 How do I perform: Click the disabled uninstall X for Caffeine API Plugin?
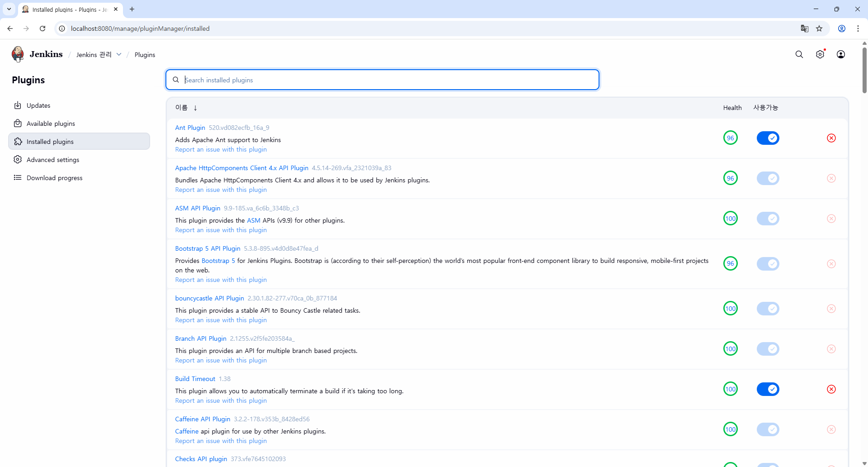point(831,429)
